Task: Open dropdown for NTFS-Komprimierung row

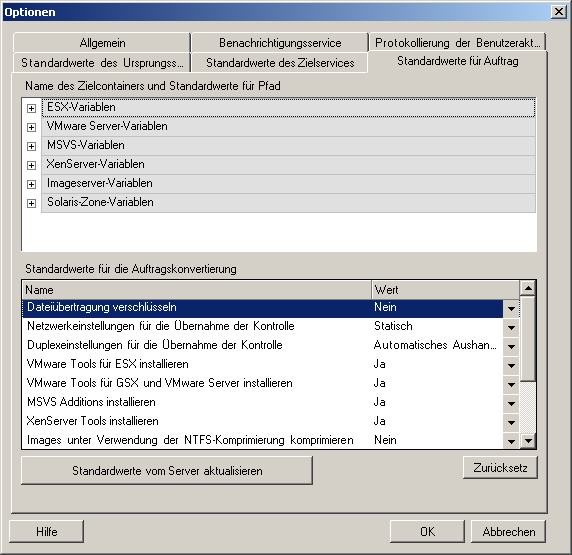Action: click(511, 441)
